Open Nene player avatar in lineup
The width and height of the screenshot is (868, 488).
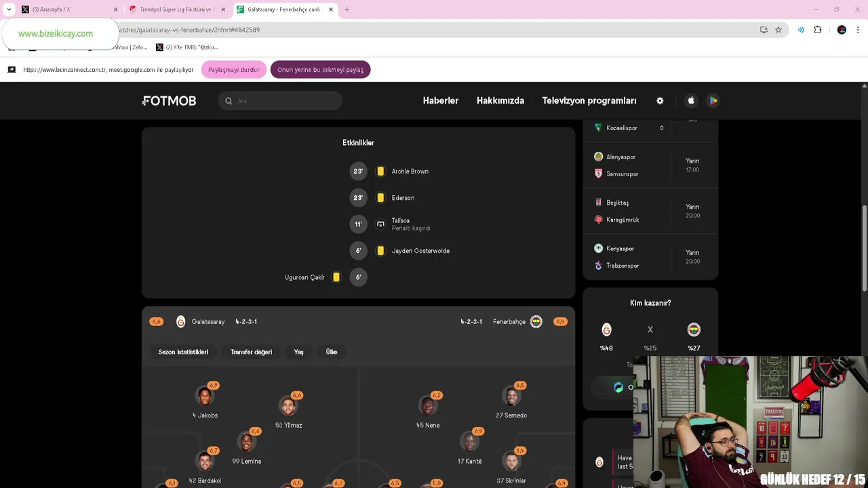coord(428,406)
